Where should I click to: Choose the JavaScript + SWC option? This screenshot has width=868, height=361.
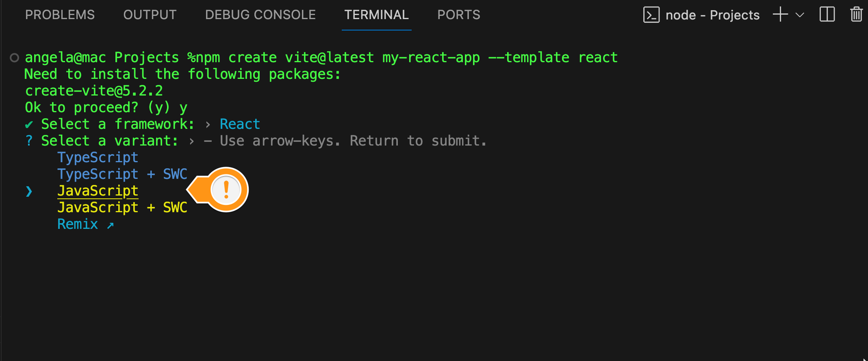[122, 207]
